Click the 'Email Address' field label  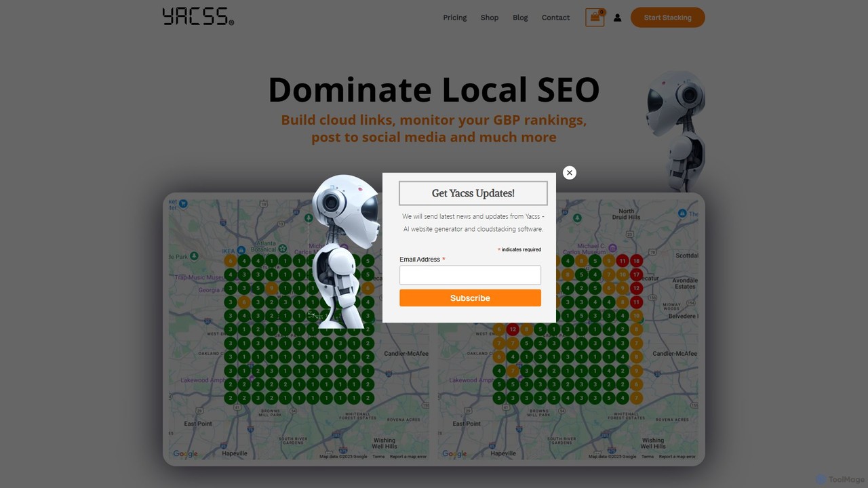pyautogui.click(x=420, y=260)
